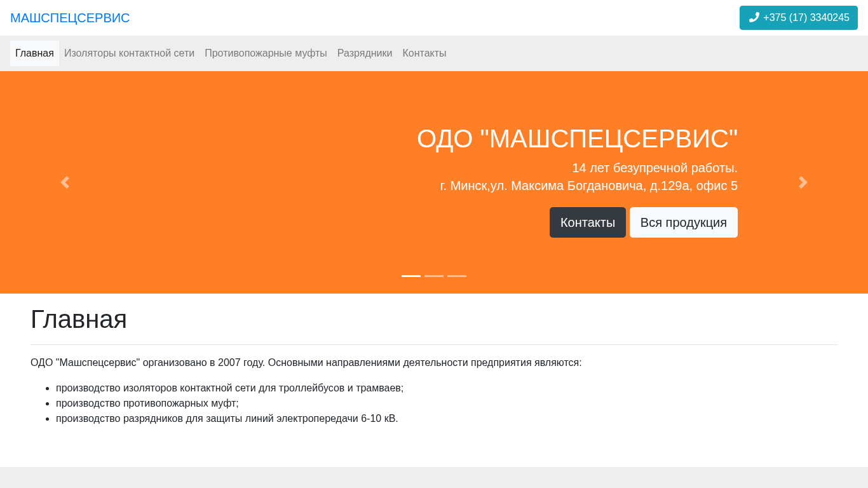Advance to the next carousel slide
The image size is (868, 488).
click(803, 182)
